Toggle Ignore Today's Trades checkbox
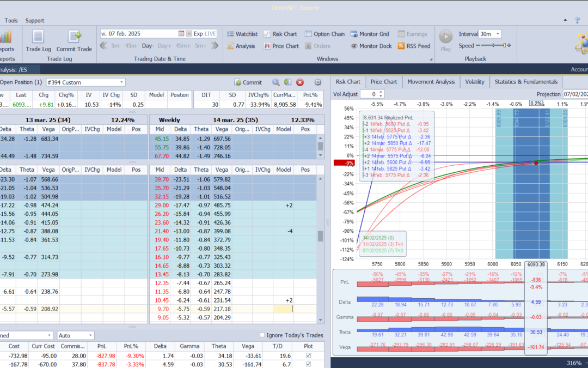The height and width of the screenshot is (368, 588). pos(262,335)
